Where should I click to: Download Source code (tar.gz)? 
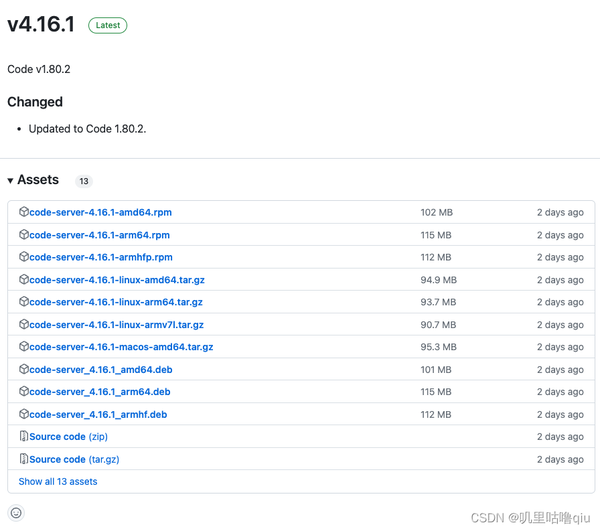pos(75,459)
